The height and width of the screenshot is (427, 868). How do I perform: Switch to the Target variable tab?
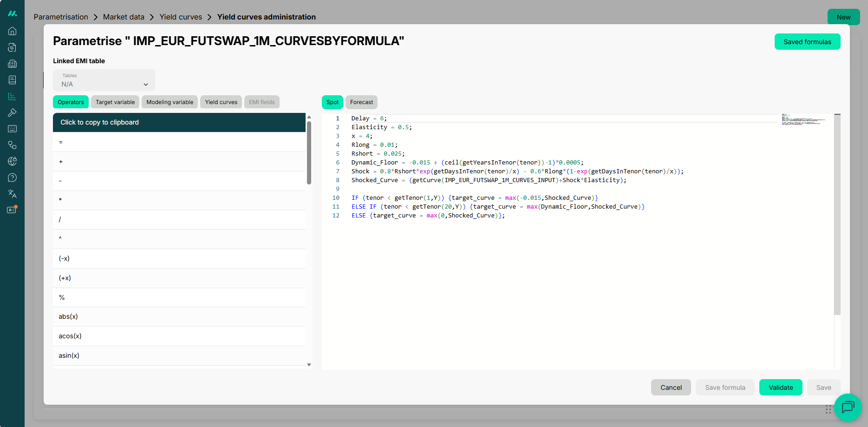coord(115,102)
